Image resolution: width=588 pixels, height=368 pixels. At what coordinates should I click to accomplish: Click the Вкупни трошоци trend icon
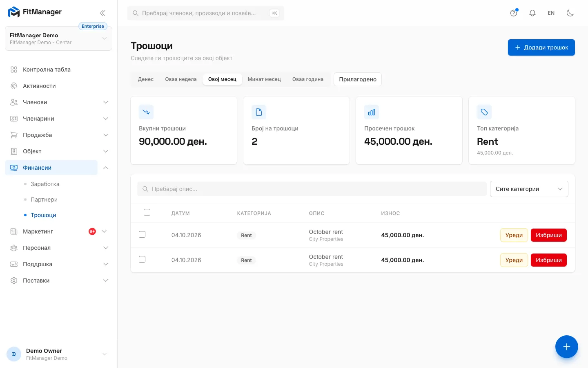pyautogui.click(x=146, y=112)
